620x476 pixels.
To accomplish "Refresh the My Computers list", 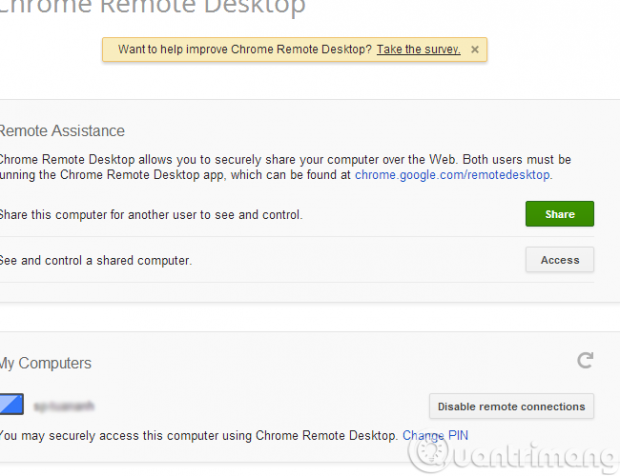I will click(585, 360).
